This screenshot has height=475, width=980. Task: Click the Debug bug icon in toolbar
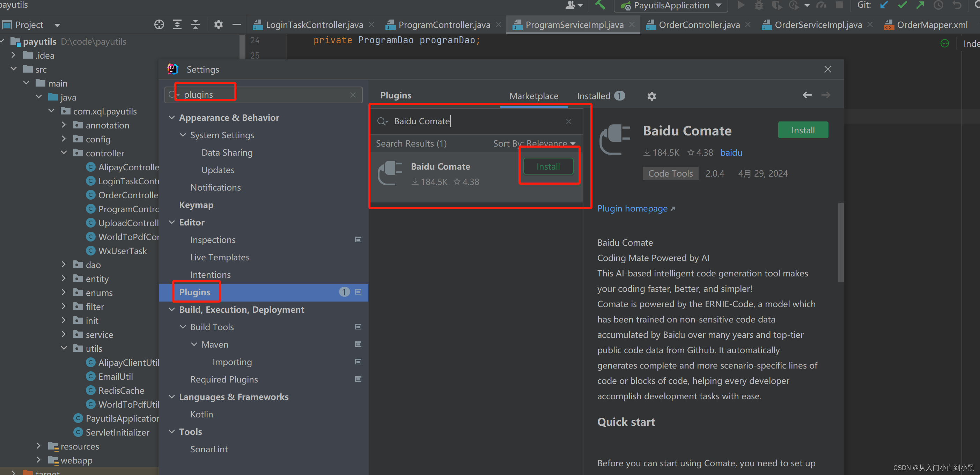pyautogui.click(x=759, y=5)
